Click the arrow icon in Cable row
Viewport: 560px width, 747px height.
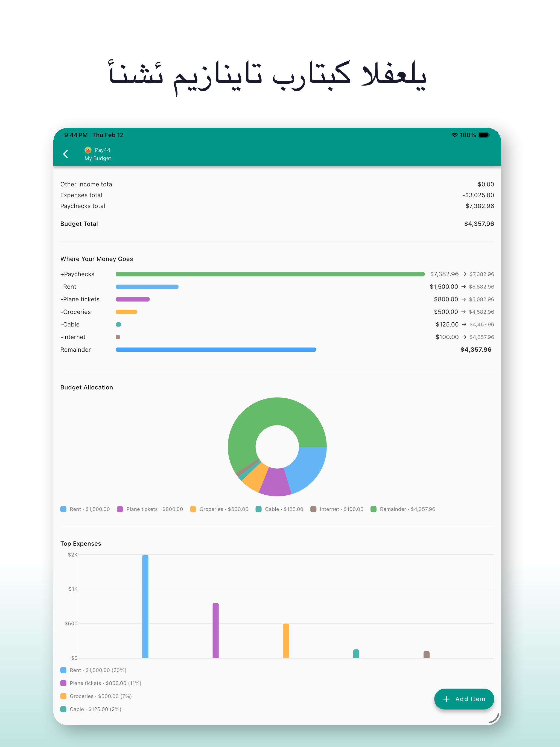(464, 325)
